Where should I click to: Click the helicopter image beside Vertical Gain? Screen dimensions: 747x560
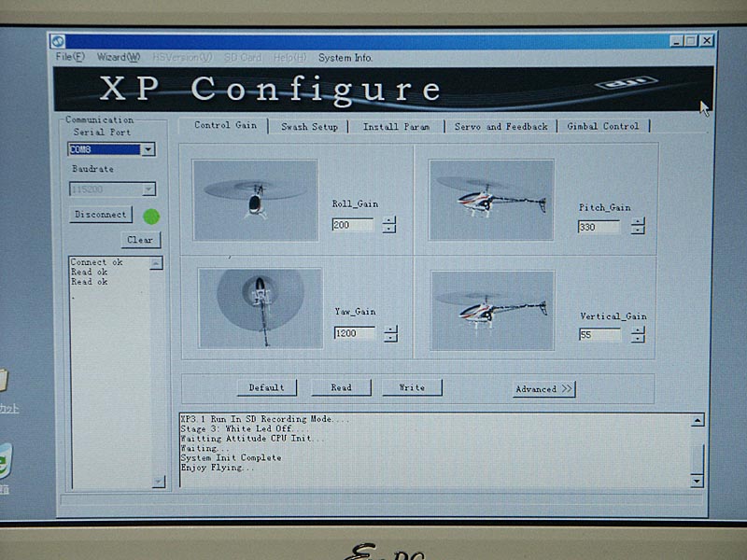tap(492, 310)
